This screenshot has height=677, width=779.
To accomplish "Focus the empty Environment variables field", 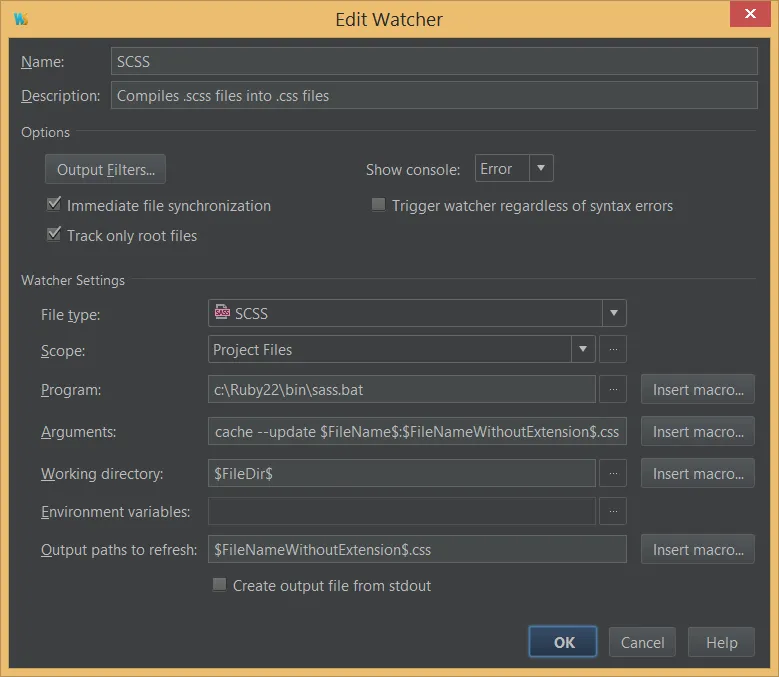I will point(401,511).
